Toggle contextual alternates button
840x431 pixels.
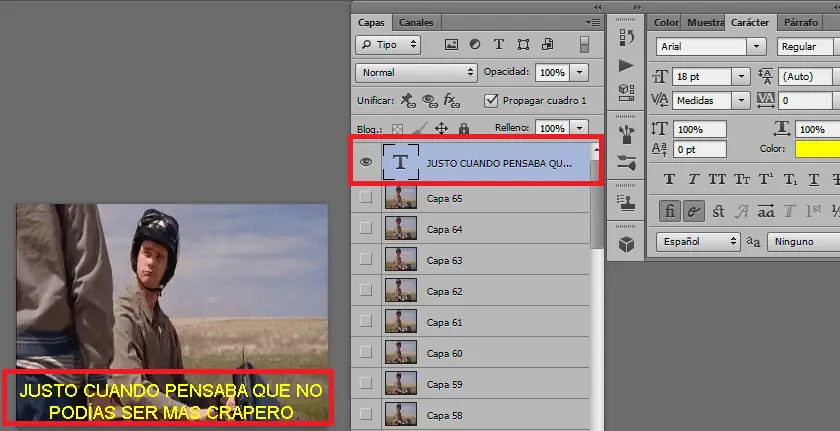(x=694, y=211)
